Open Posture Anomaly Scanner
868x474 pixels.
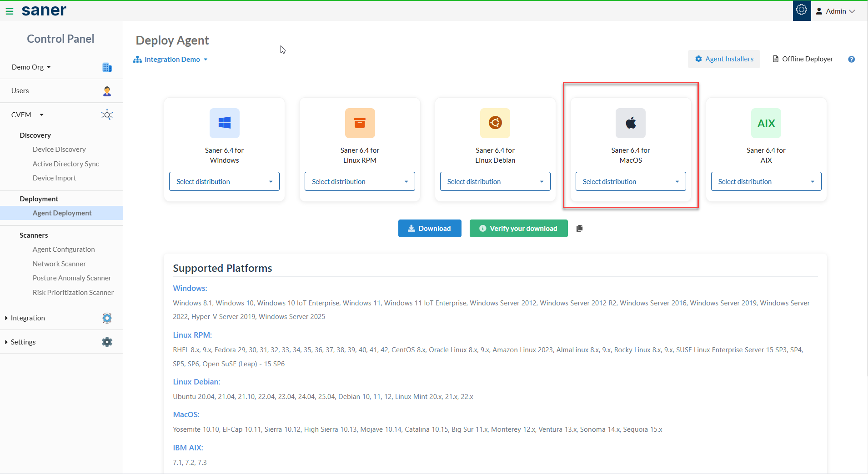point(72,278)
